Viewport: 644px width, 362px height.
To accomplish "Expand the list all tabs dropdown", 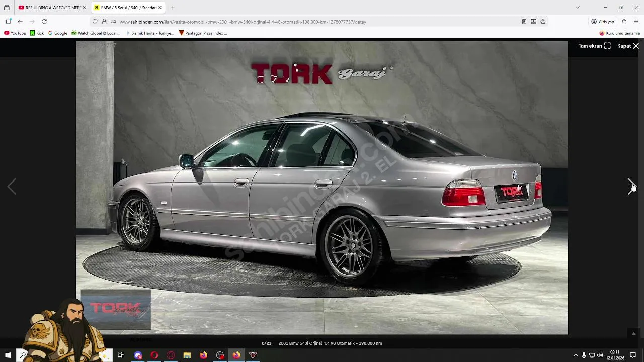I will 577,8.
